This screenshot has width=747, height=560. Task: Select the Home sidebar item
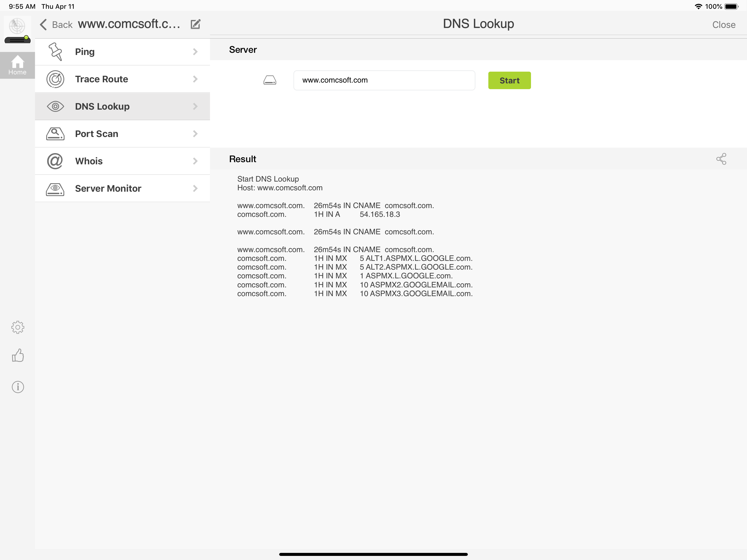click(17, 65)
